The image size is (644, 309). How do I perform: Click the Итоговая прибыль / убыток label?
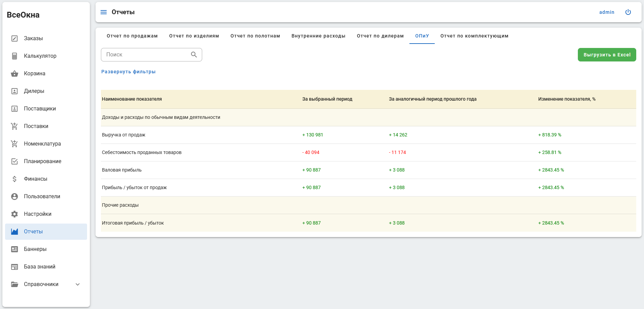coord(133,223)
